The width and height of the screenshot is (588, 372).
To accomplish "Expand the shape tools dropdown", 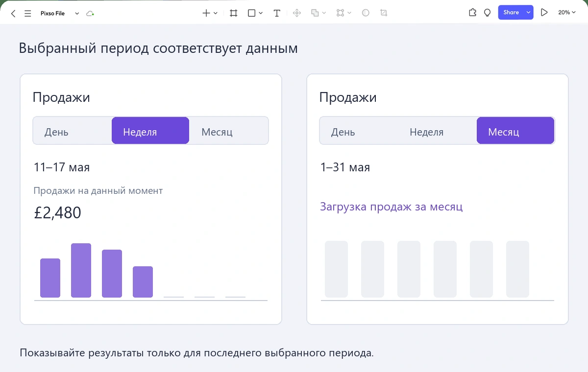I will [261, 13].
